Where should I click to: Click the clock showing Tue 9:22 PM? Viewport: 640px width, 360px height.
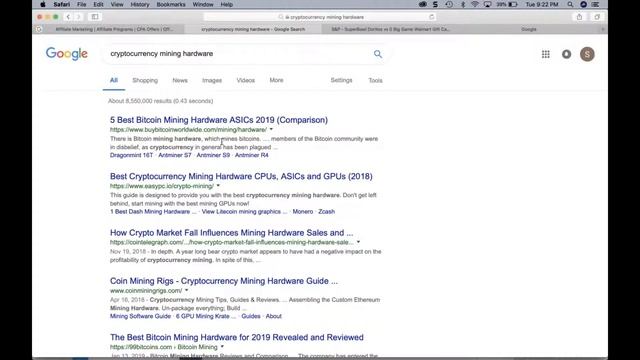pyautogui.click(x=542, y=4)
